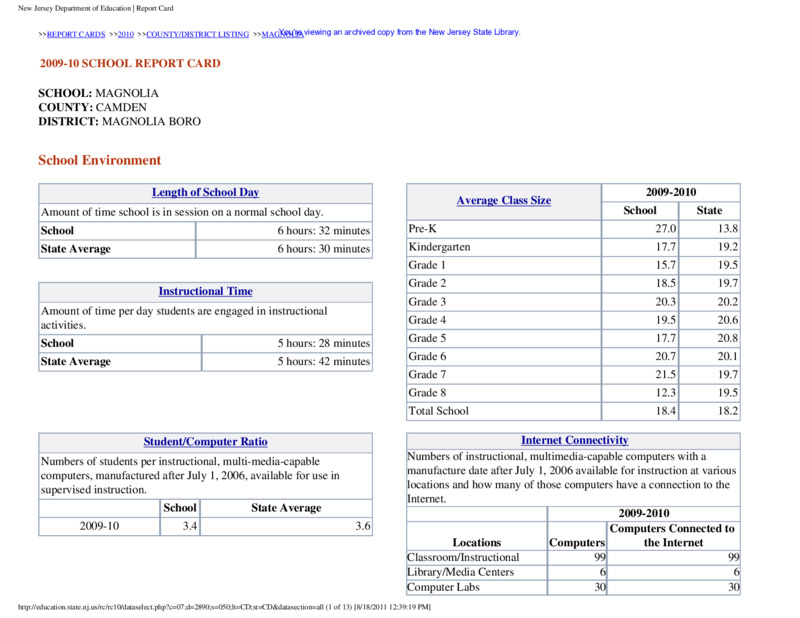The image size is (800, 618).
Task: Select the 2009-10 SCHOOL REPORT CARD heading
Action: pos(130,63)
